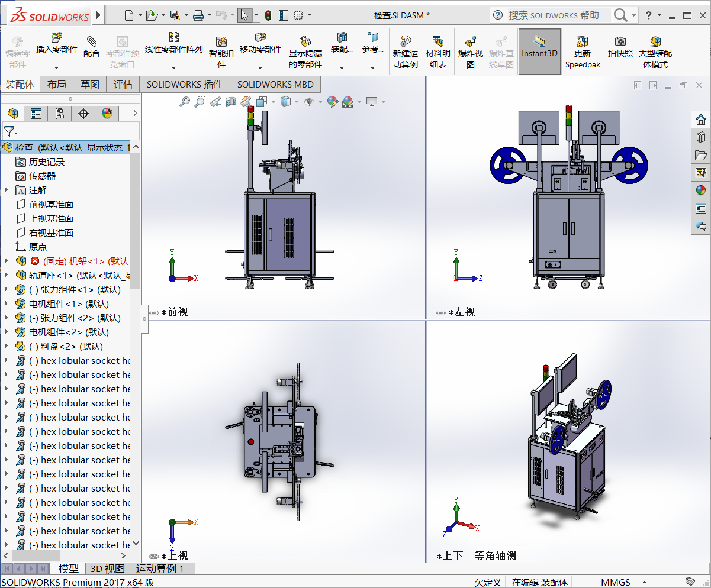
Task: Click the Apply Scene icon
Action: click(348, 102)
